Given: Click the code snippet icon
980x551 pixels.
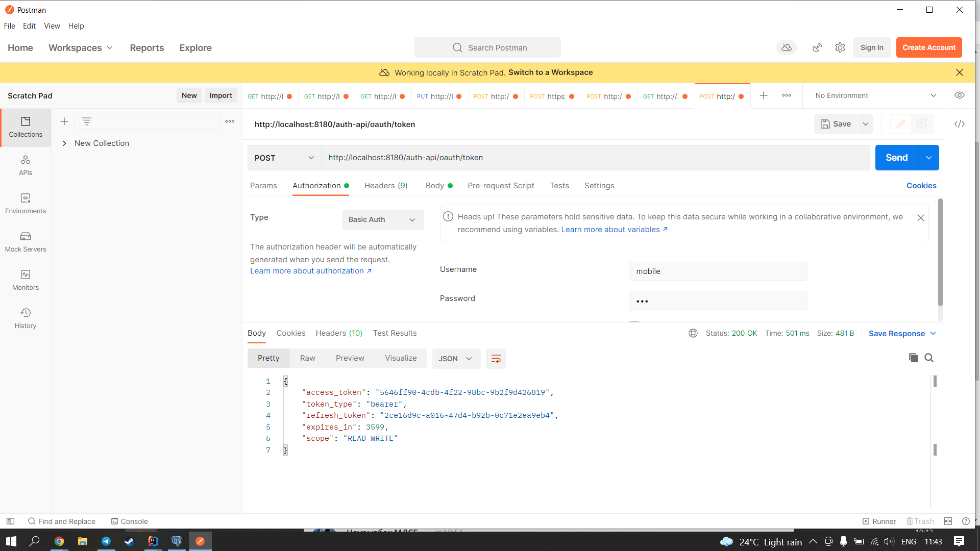Looking at the screenshot, I should [x=960, y=124].
